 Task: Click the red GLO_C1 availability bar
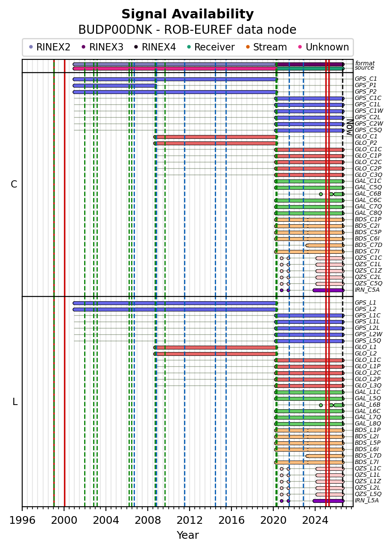216,137
